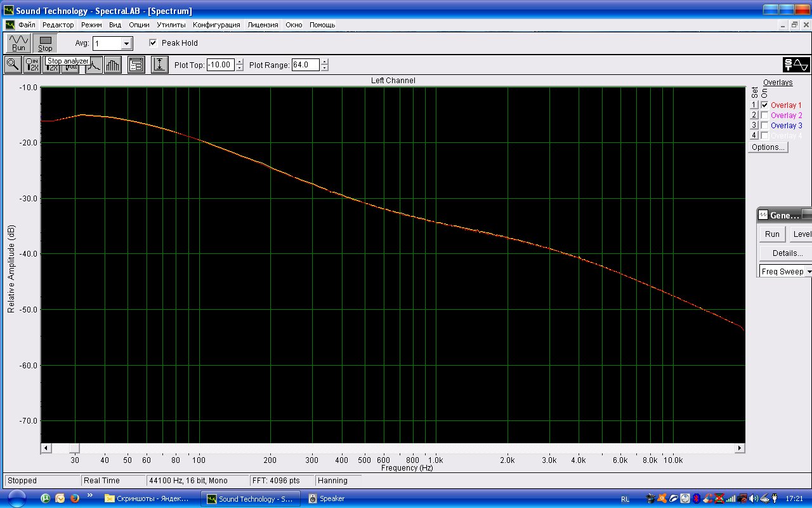Open the plot settings dialog icon

pos(136,65)
